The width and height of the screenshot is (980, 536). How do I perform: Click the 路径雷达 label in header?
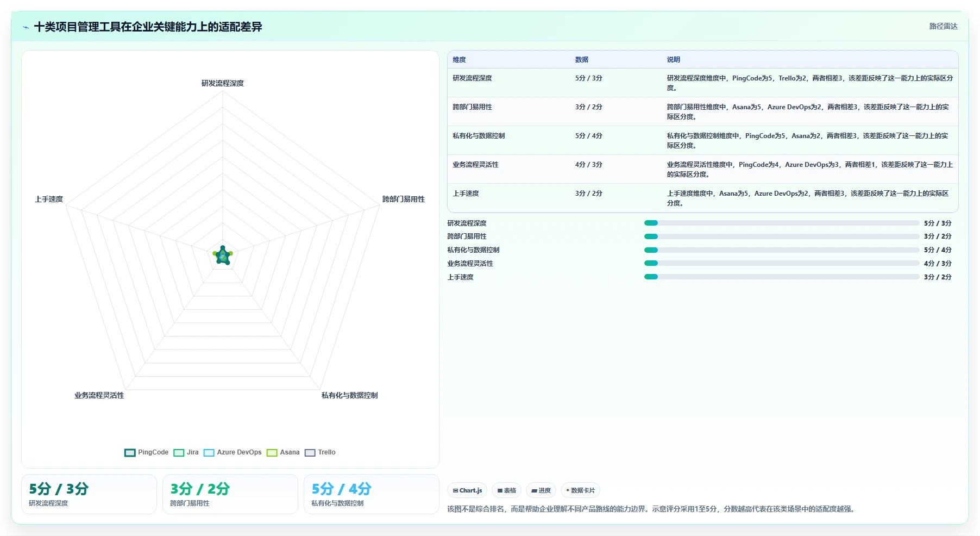pos(943,26)
